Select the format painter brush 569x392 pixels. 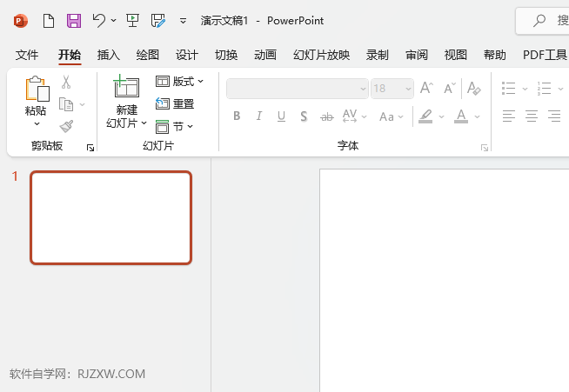[66, 127]
